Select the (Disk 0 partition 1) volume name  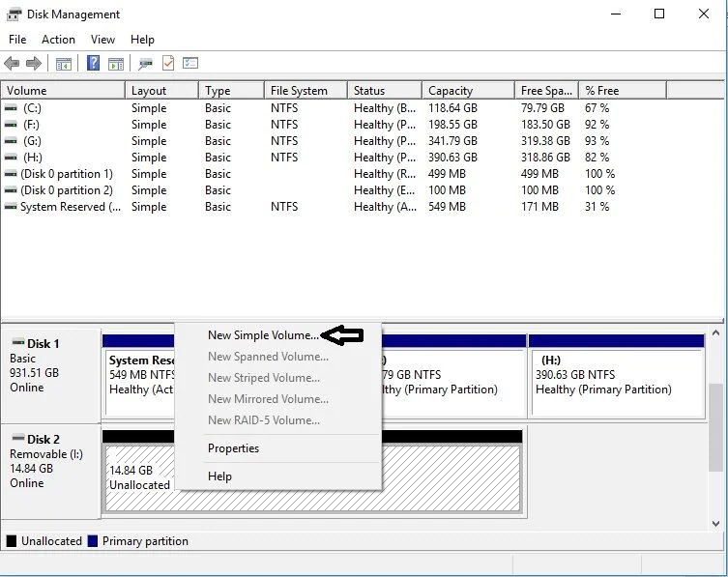point(67,174)
